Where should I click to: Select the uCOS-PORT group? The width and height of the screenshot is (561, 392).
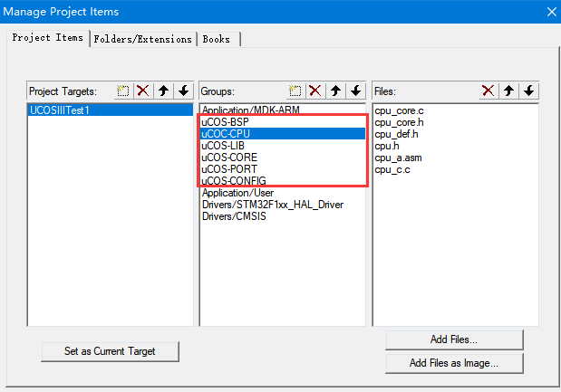(x=282, y=169)
